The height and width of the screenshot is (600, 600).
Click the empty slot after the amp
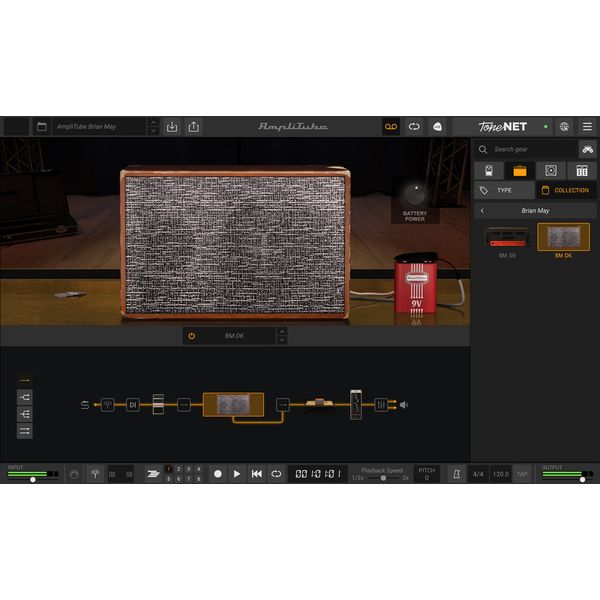coord(283,405)
